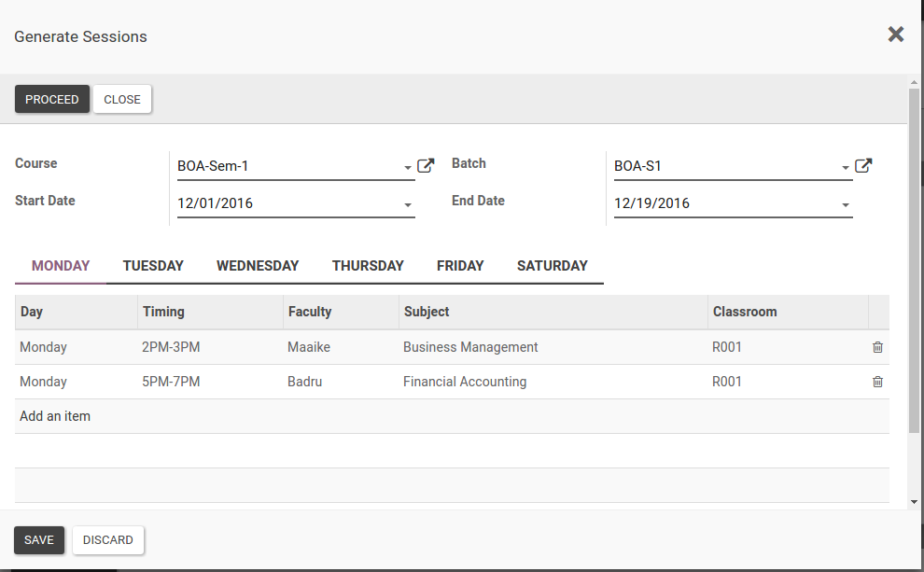Open external link for Course BOA-Sem-1
Viewport: 924px width, 572px height.
(426, 166)
